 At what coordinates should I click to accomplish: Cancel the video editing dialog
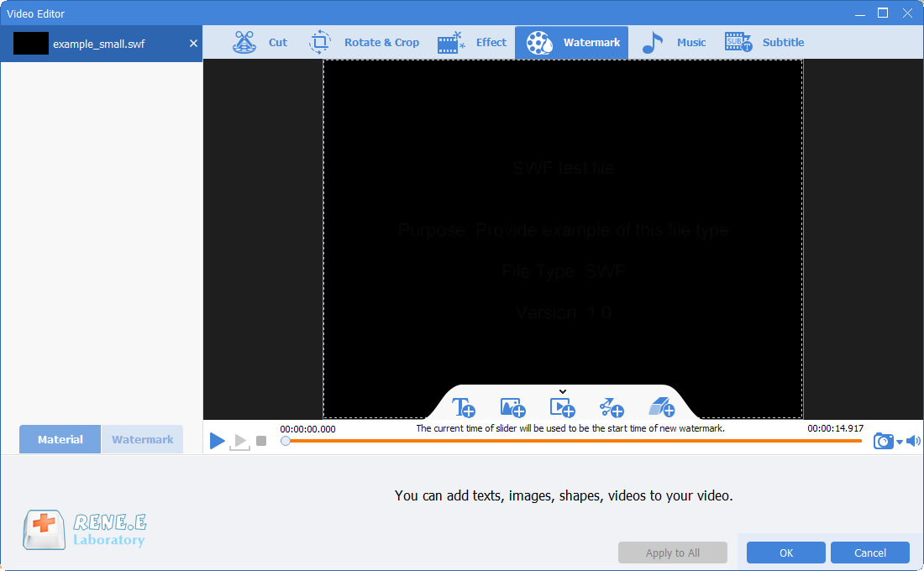pos(869,553)
